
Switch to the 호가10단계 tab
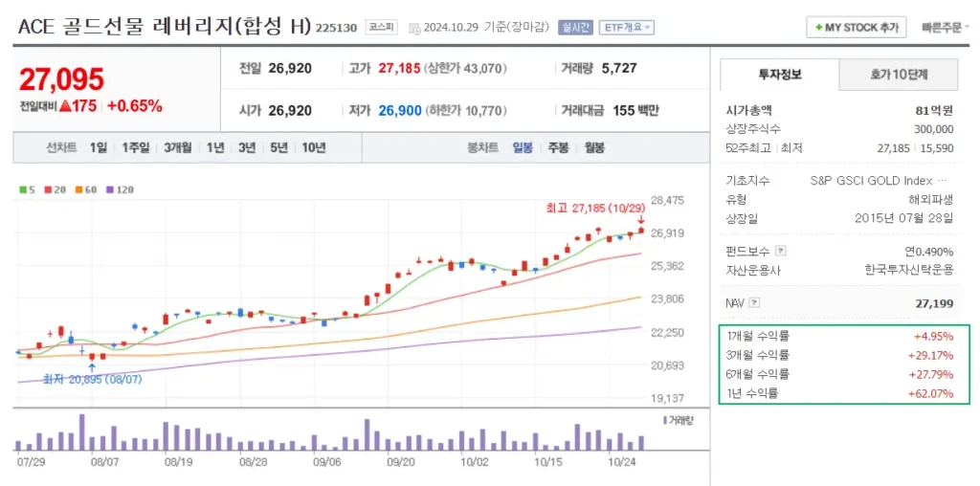point(899,75)
